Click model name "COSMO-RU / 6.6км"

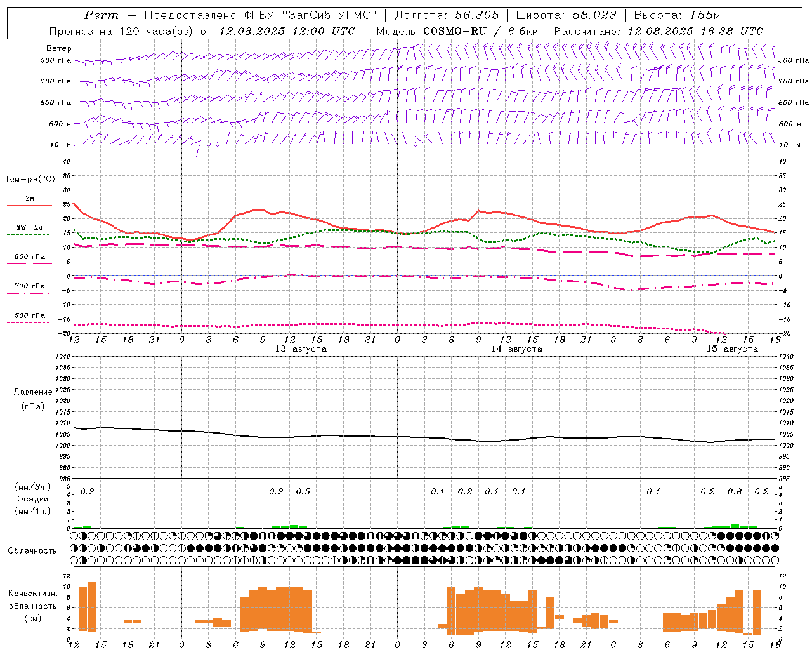480,31
